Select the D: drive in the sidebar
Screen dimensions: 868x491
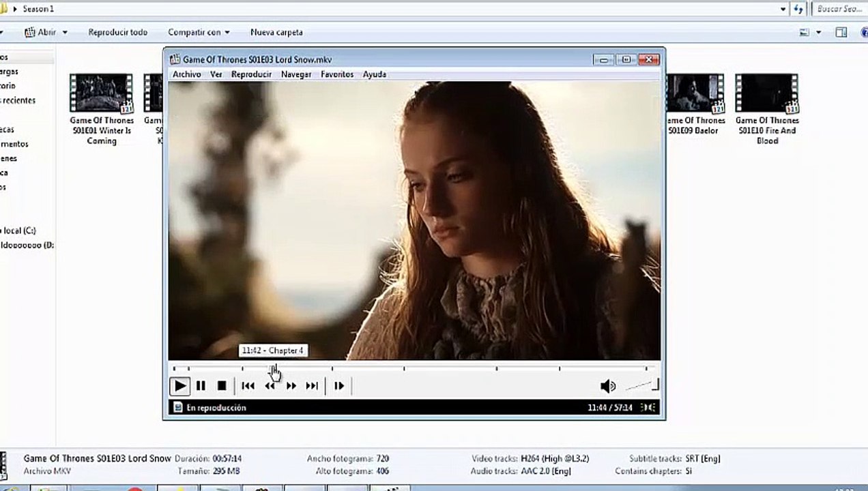(27, 245)
